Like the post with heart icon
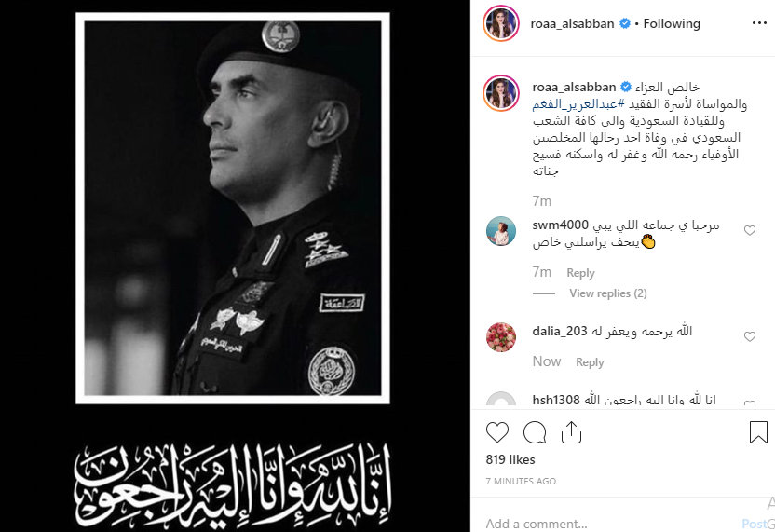 [497, 432]
